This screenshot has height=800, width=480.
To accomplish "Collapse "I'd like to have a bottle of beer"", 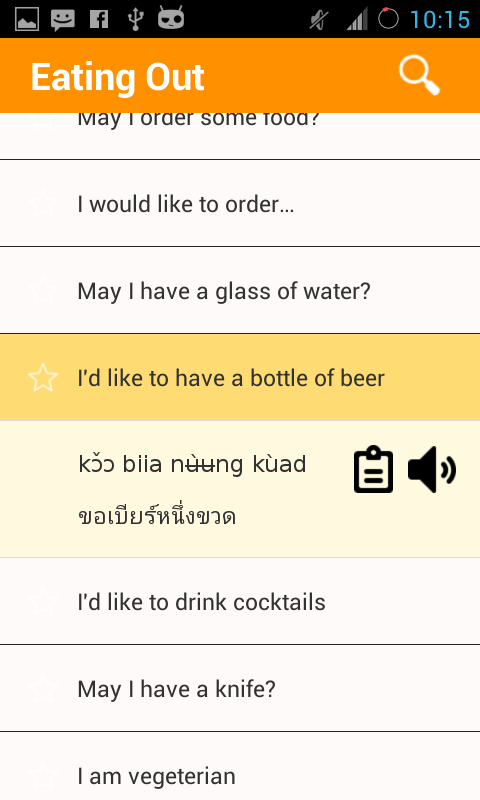I will pyautogui.click(x=240, y=378).
